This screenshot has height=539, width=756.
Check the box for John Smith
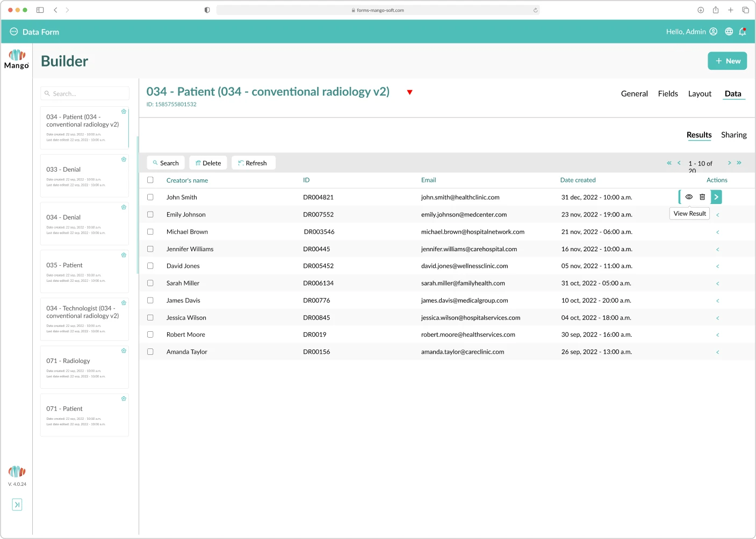(x=150, y=197)
